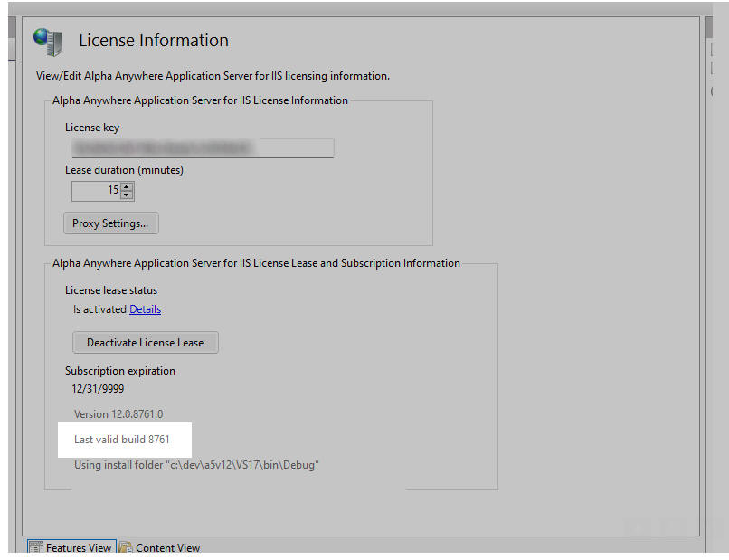This screenshot has height=560, width=729.
Task: Click the View/Edit licensing information description line
Action: point(213,76)
